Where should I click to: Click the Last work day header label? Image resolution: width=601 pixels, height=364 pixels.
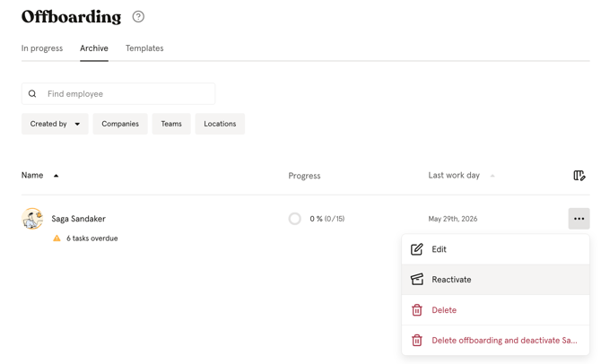coord(454,176)
